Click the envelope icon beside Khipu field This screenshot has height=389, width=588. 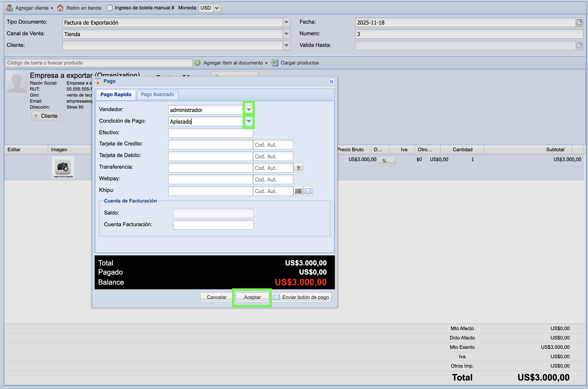(308, 191)
